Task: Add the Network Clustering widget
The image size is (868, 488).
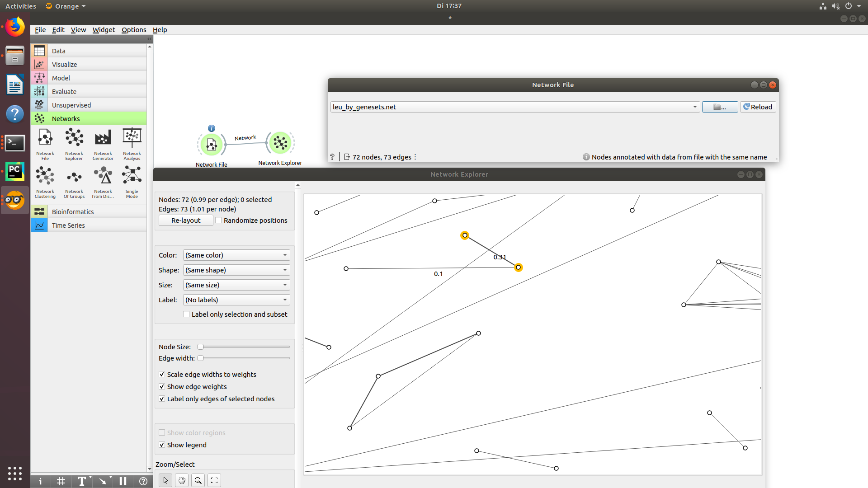Action: point(45,182)
